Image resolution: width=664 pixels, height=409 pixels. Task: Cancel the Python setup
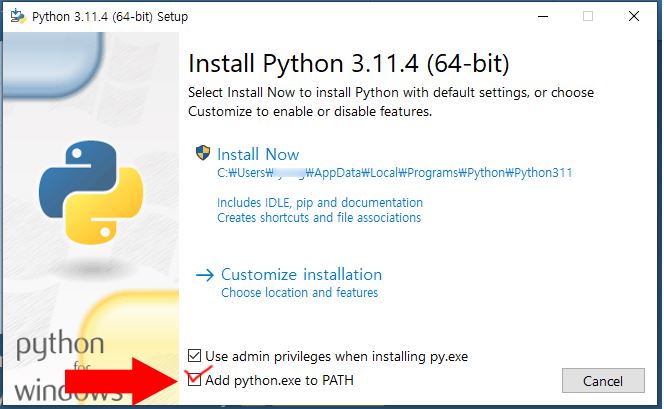click(603, 381)
